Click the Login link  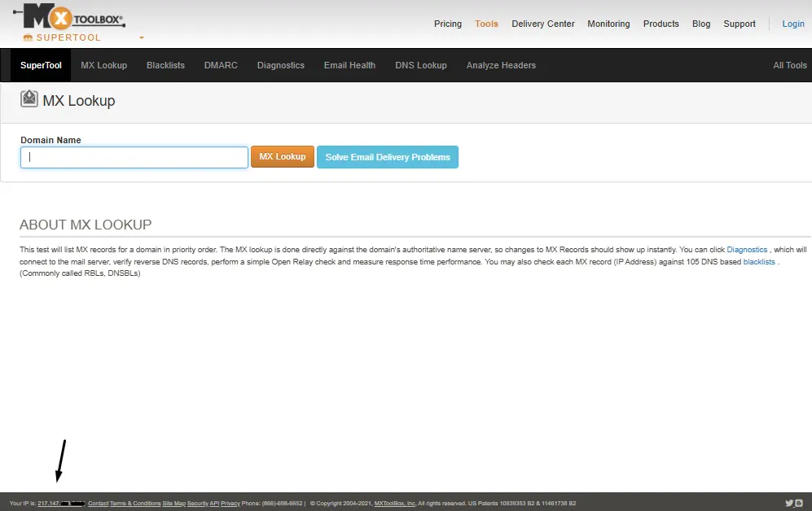792,24
